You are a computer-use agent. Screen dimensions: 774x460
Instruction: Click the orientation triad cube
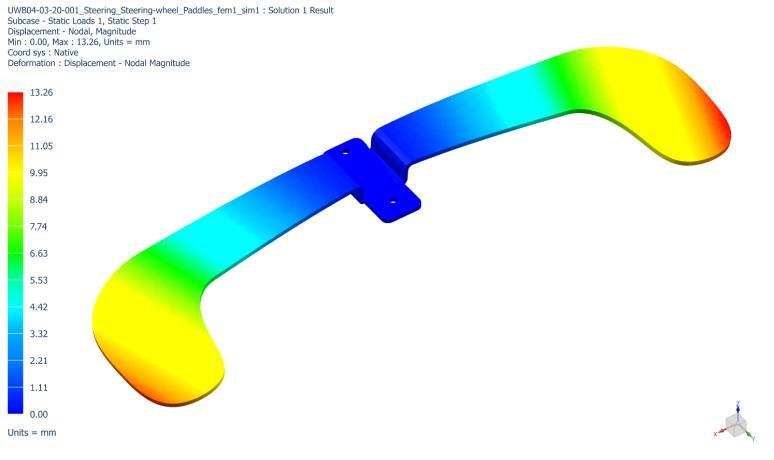pos(735,425)
